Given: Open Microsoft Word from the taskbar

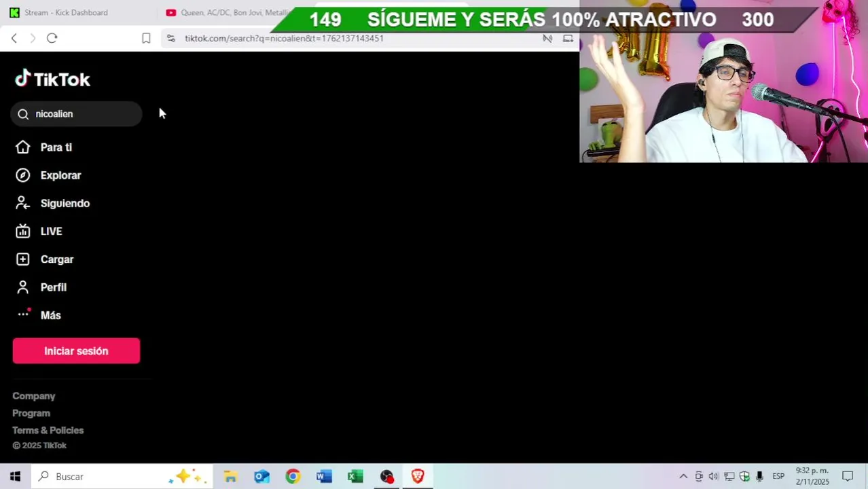Looking at the screenshot, I should [324, 477].
